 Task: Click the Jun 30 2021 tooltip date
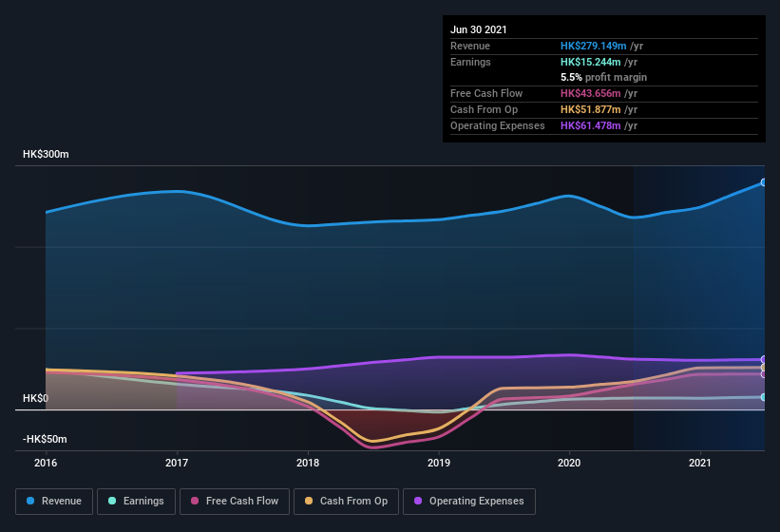[479, 29]
